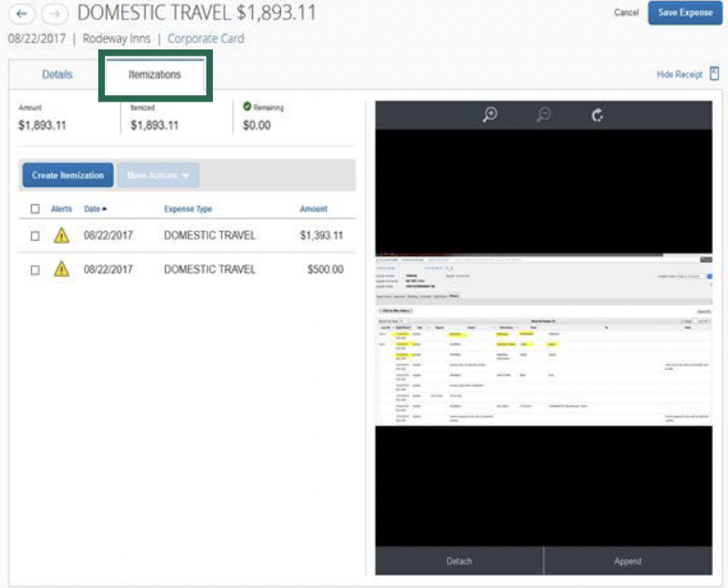Click the Corporate Card link
The image size is (728, 588).
206,39
